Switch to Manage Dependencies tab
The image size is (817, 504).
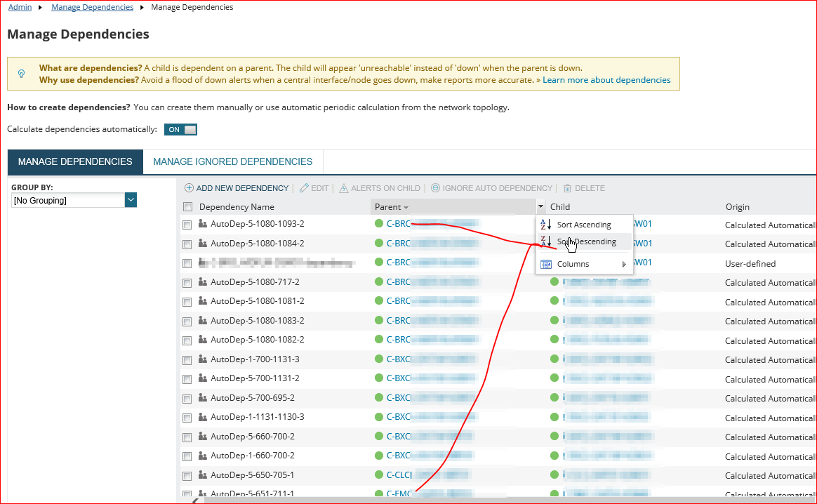click(75, 161)
